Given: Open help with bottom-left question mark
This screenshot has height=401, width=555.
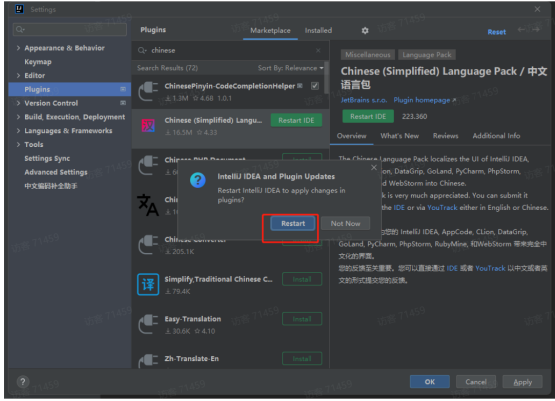Looking at the screenshot, I should point(23,382).
